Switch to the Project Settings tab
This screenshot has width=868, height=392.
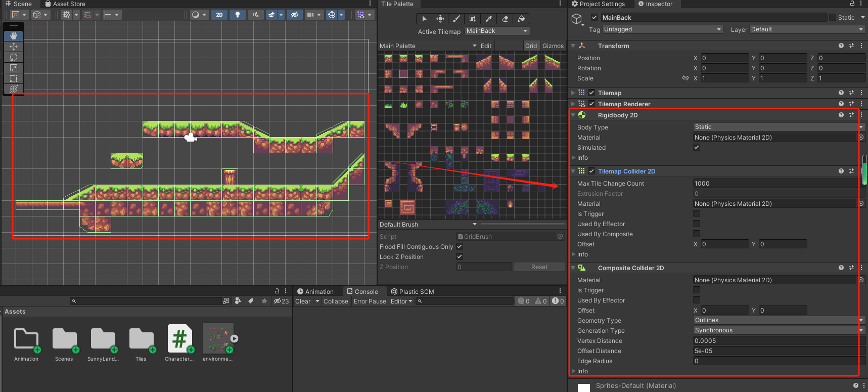pyautogui.click(x=598, y=4)
